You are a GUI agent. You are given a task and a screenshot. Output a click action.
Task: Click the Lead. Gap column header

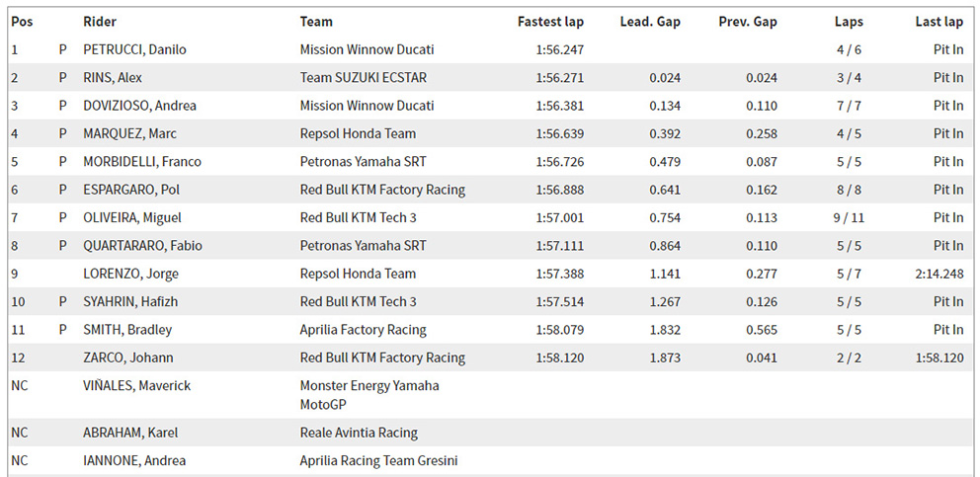(650, 22)
